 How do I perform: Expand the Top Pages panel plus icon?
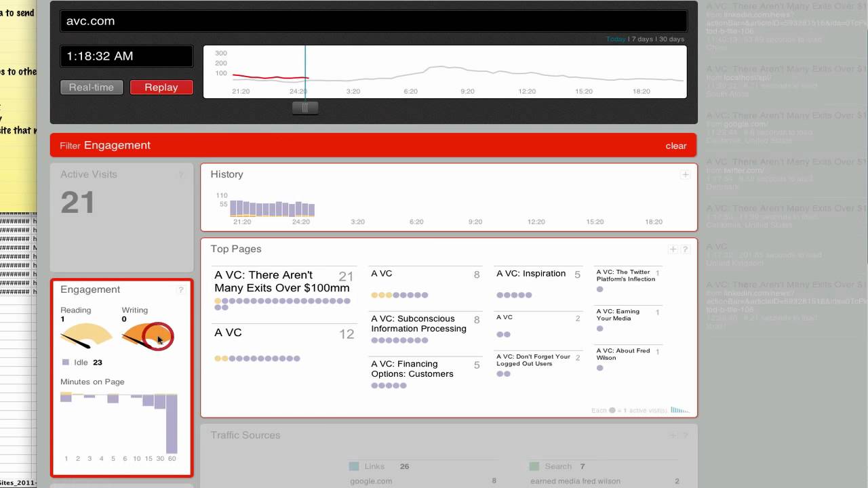tap(673, 249)
